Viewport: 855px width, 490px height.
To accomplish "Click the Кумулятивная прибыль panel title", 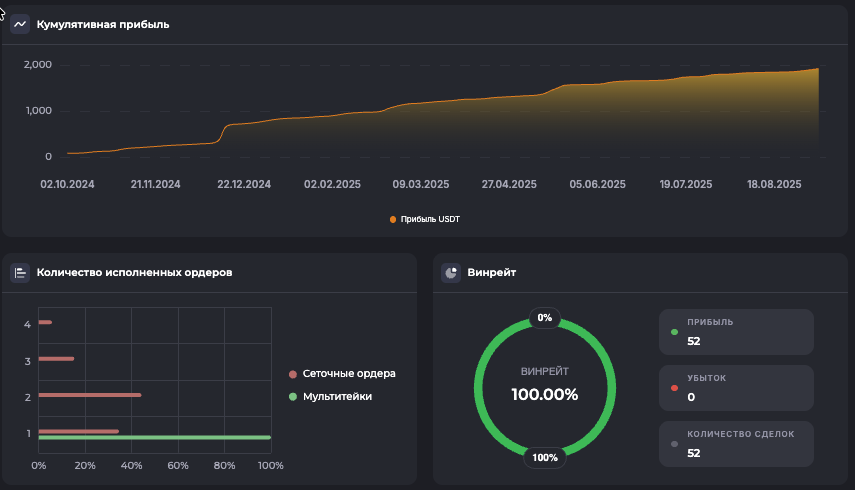I will pos(102,24).
